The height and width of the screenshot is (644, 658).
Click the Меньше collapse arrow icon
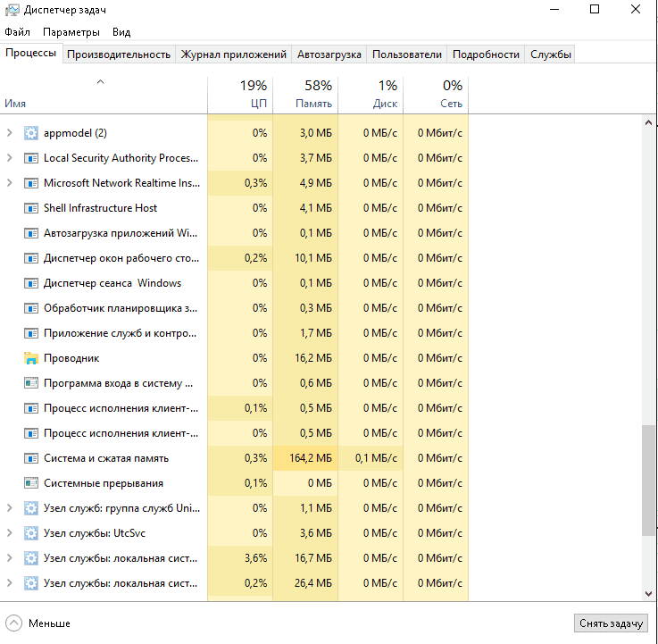click(14, 623)
